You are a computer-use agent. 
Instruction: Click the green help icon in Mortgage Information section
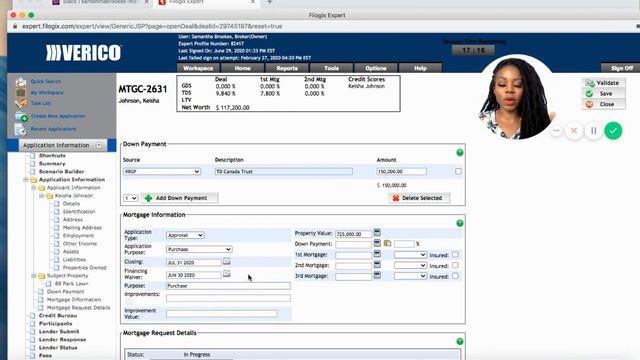[460, 223]
